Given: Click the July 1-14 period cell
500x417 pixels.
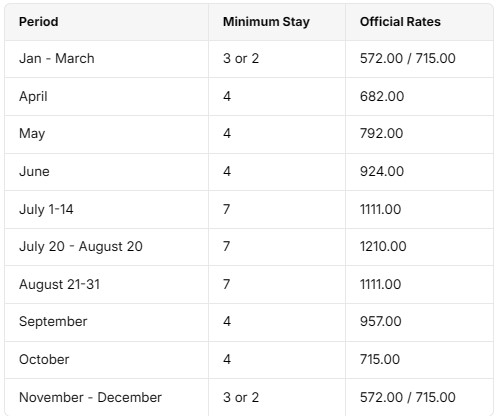Looking at the screenshot, I should [46, 210].
